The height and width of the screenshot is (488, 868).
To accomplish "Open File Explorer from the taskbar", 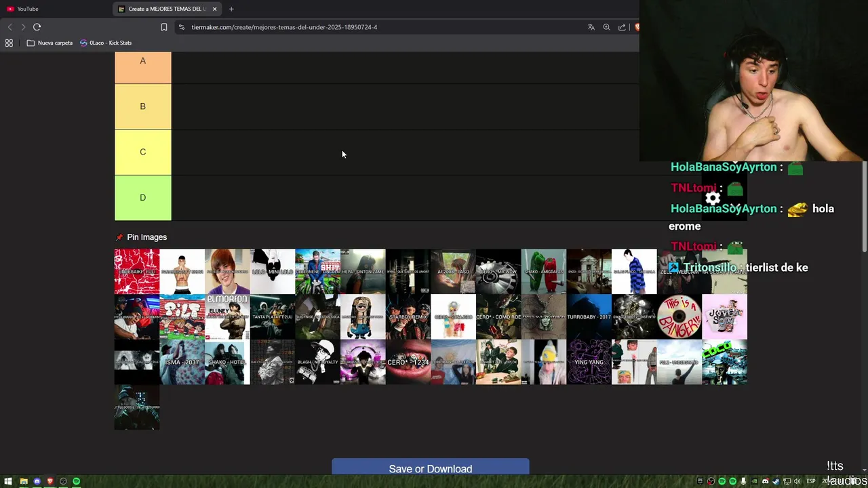I will click(24, 481).
